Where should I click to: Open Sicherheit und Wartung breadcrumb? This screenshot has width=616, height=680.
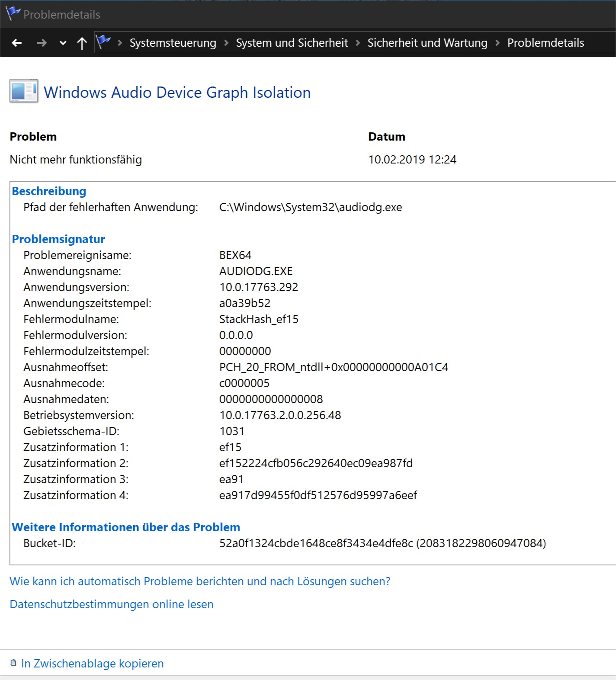pos(427,43)
